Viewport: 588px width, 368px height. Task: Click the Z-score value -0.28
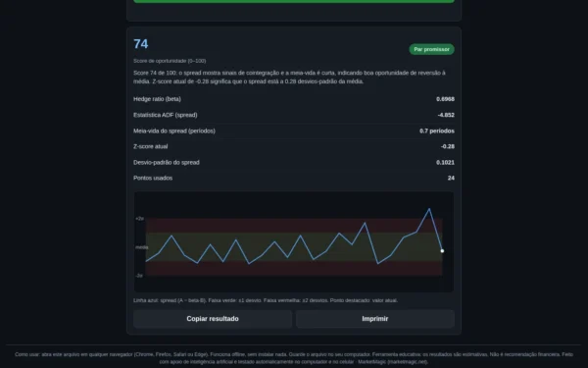point(448,146)
